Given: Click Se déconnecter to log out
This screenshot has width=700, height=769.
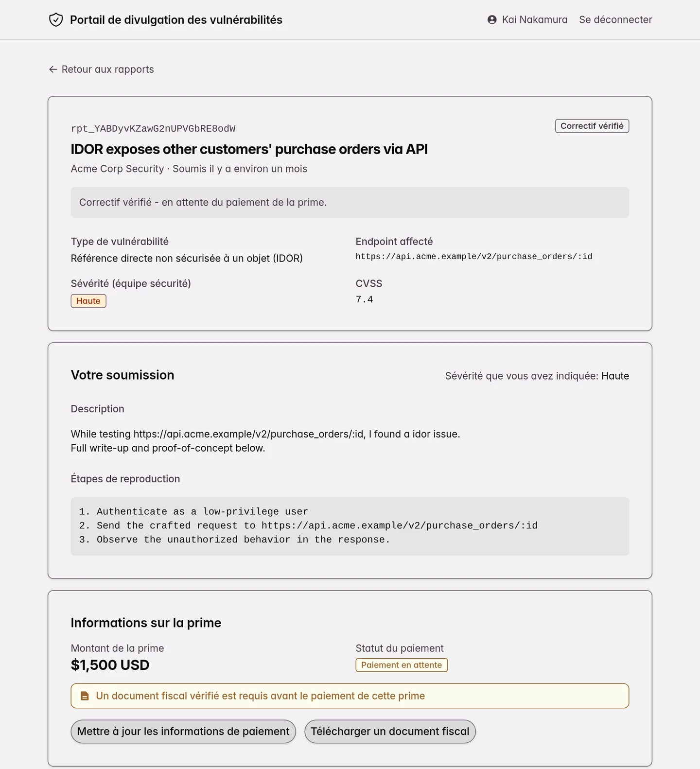Looking at the screenshot, I should click(615, 20).
